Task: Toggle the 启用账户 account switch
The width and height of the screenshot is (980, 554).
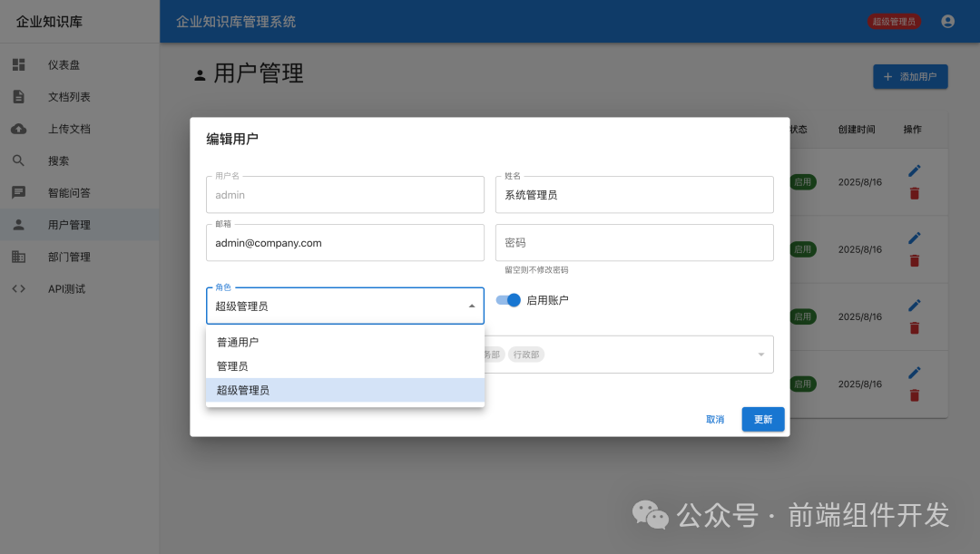Action: (x=508, y=299)
